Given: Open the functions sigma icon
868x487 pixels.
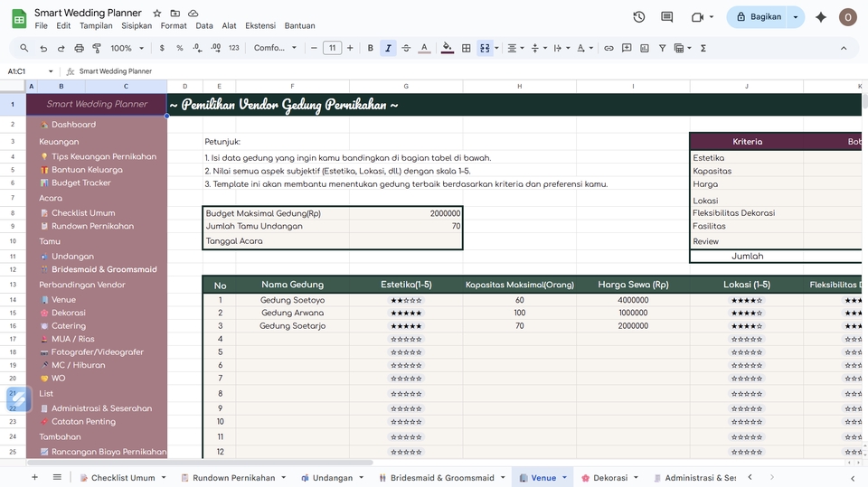Looking at the screenshot, I should (x=703, y=48).
